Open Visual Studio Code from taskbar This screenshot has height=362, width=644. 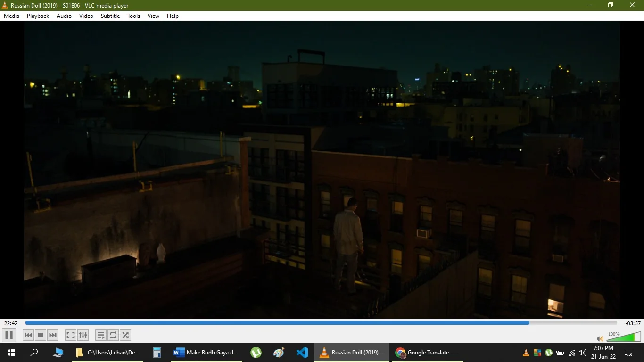tap(302, 353)
